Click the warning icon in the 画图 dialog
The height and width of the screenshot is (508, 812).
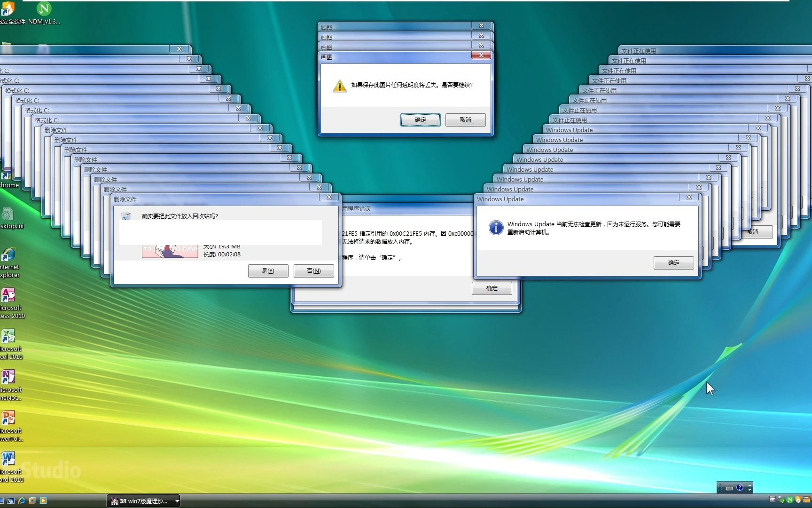[339, 86]
